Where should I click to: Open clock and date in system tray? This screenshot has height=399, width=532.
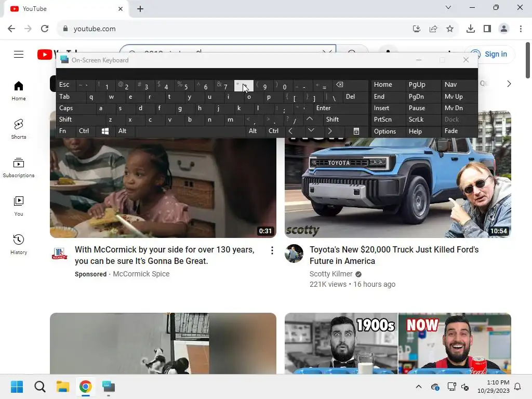493,387
